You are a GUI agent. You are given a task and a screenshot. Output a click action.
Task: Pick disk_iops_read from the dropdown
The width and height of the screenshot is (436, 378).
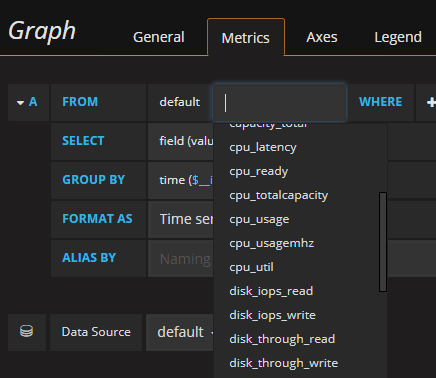[x=271, y=291]
